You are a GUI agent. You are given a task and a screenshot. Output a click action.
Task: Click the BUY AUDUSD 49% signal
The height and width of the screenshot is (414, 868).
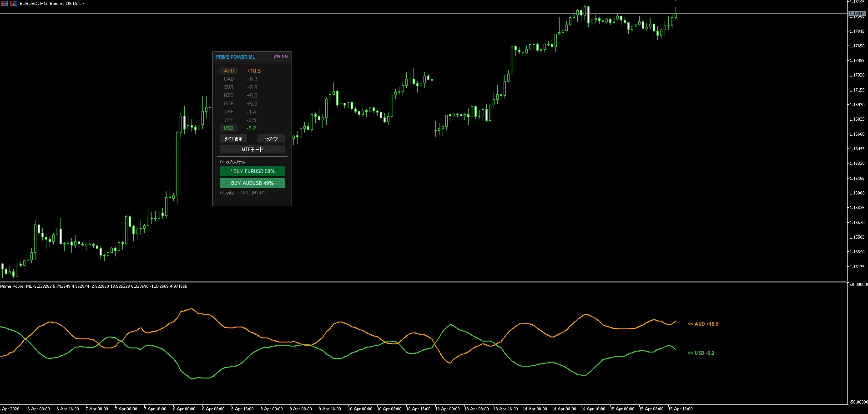coord(252,184)
